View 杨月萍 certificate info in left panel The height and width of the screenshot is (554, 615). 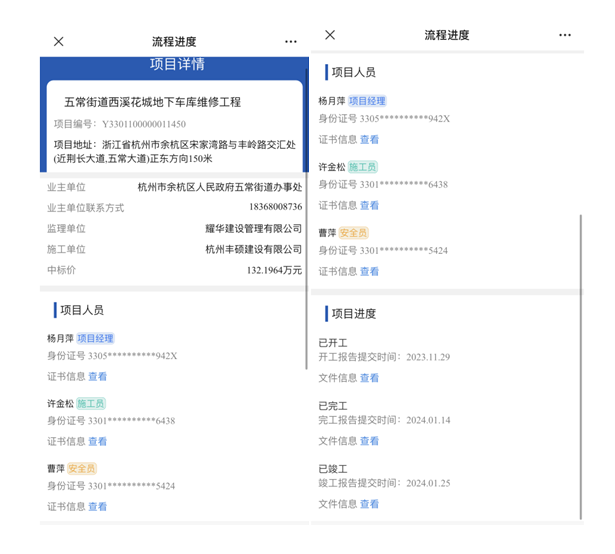(x=97, y=377)
